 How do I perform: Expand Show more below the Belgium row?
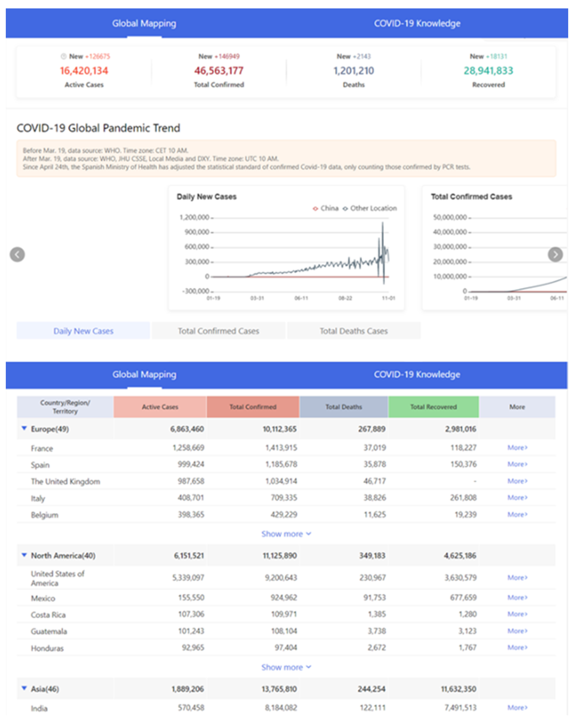(x=286, y=534)
